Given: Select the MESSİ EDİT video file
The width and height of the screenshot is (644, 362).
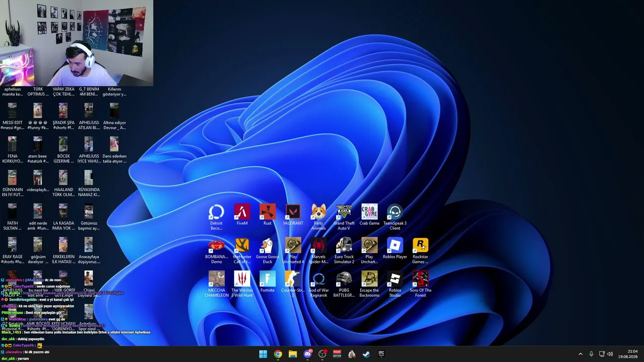Looking at the screenshot, I should [x=12, y=117].
